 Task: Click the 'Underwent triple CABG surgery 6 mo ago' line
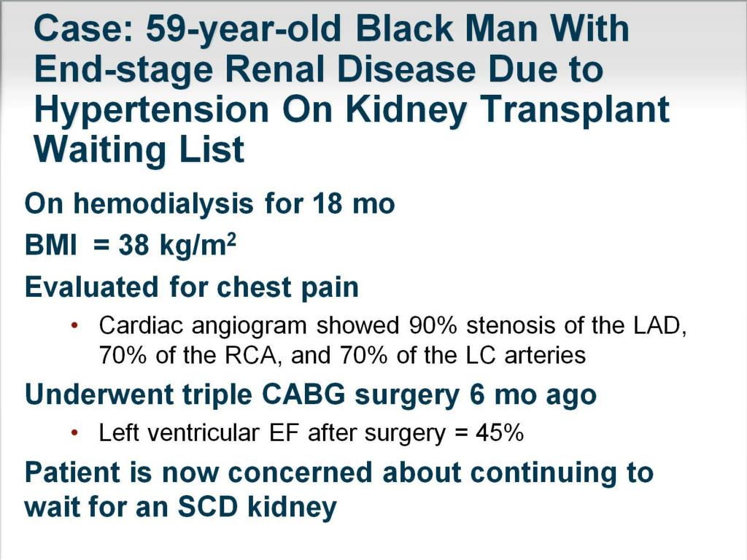pyautogui.click(x=311, y=394)
